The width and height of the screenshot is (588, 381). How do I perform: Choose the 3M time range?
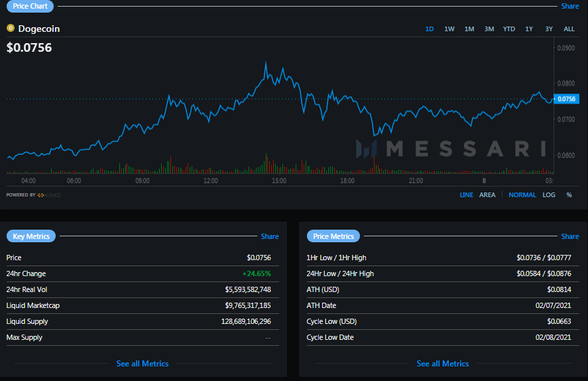[x=489, y=29]
